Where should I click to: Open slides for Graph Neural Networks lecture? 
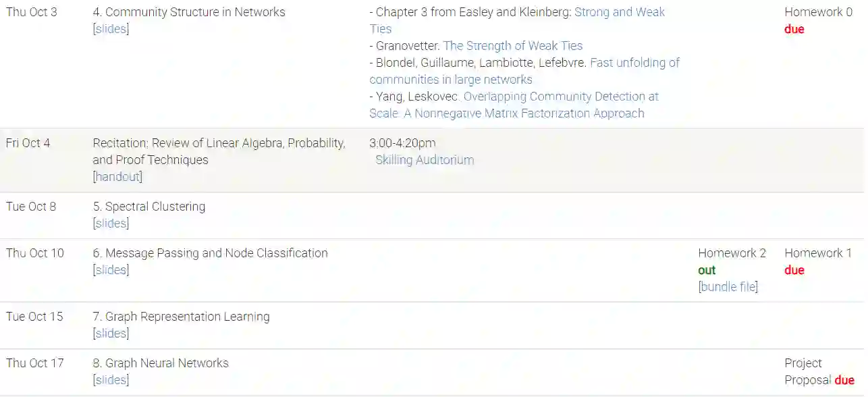(111, 380)
